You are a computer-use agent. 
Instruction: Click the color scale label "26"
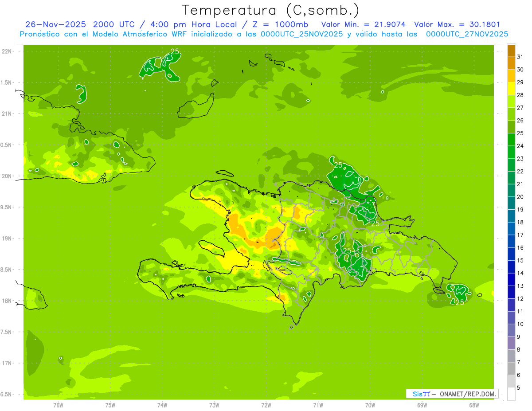click(x=520, y=120)
